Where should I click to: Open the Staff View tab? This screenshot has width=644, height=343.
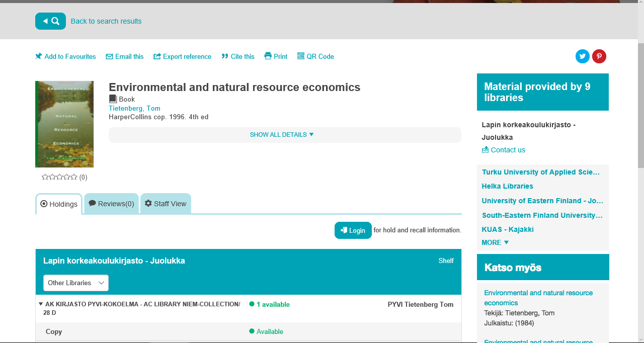point(166,204)
